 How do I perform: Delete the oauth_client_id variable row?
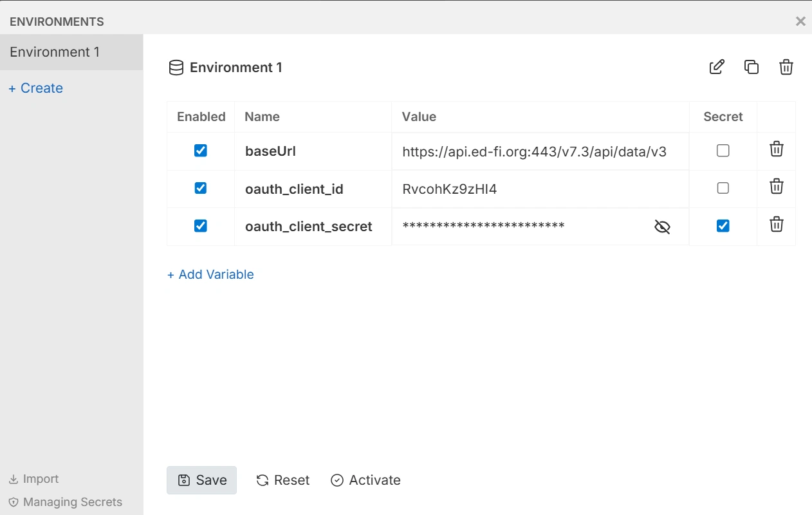tap(776, 187)
